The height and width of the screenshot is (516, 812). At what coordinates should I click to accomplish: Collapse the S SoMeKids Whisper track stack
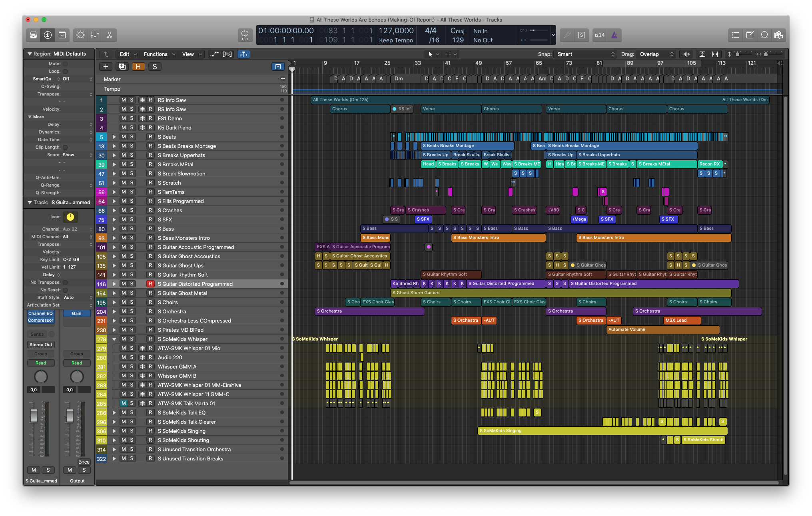point(114,339)
